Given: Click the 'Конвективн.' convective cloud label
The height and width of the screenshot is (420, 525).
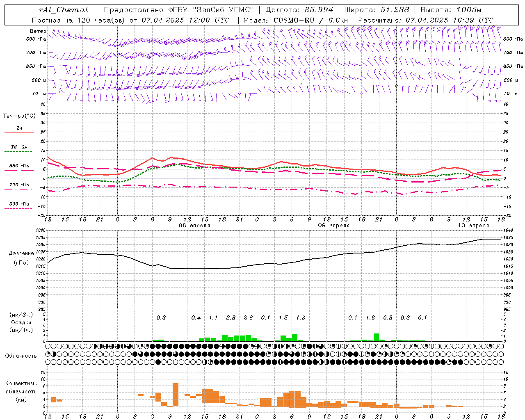Looking at the screenshot, I should point(21,383).
